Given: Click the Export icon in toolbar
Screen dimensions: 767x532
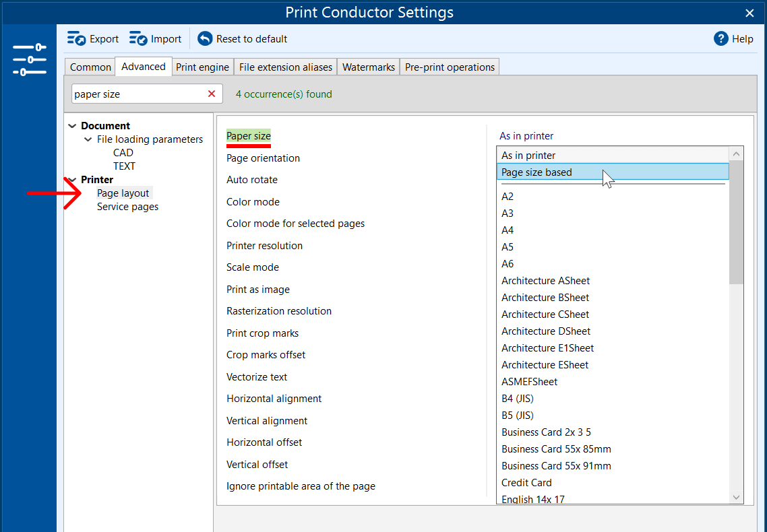Looking at the screenshot, I should tap(77, 39).
